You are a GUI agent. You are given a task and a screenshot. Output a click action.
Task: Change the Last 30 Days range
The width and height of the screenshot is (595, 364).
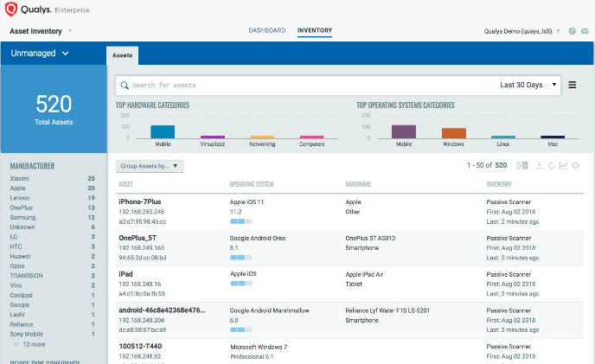point(528,85)
